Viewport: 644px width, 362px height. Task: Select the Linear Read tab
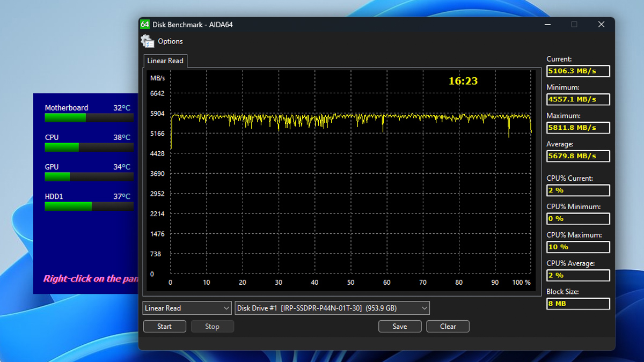point(165,61)
